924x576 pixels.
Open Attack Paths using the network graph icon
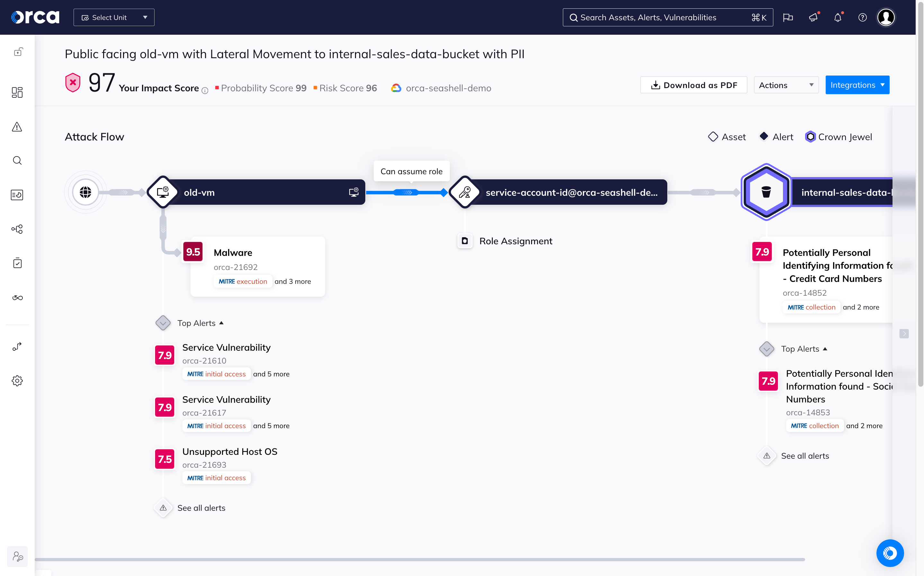[17, 229]
